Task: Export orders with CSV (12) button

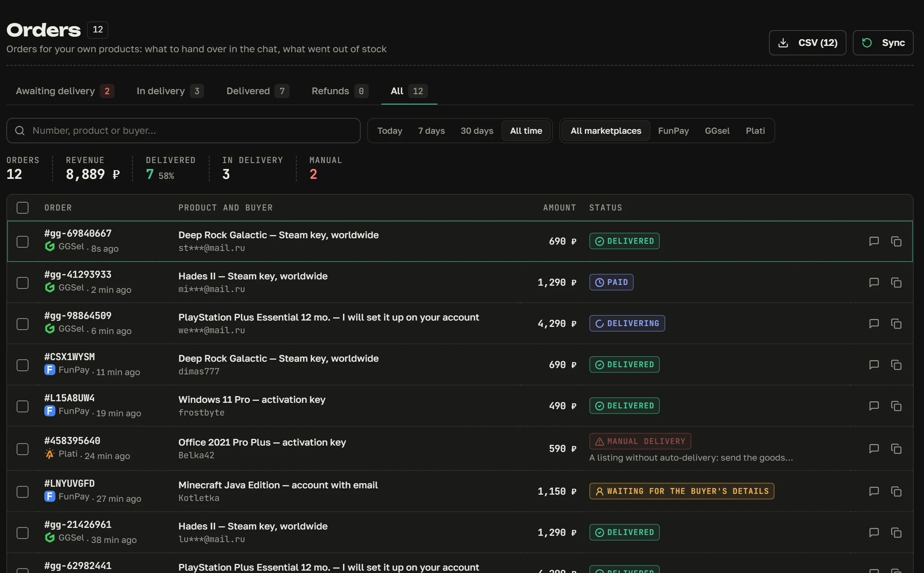Action: (x=807, y=43)
